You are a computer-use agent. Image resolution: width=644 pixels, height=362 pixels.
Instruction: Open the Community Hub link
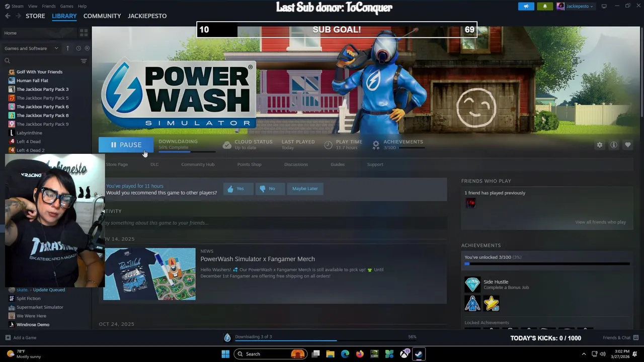point(198,164)
